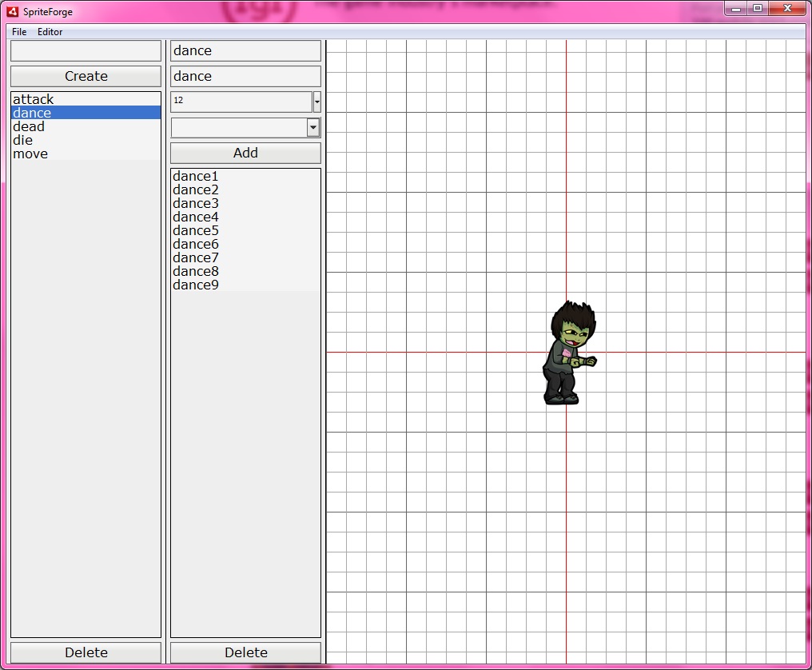Viewport: 812px width, 670px height.
Task: Select frame 'dance5' in frames list
Action: 196,230
